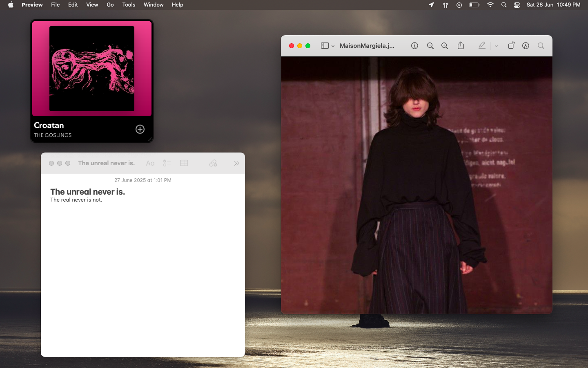
Task: Open the Apple menu
Action: tap(11, 5)
